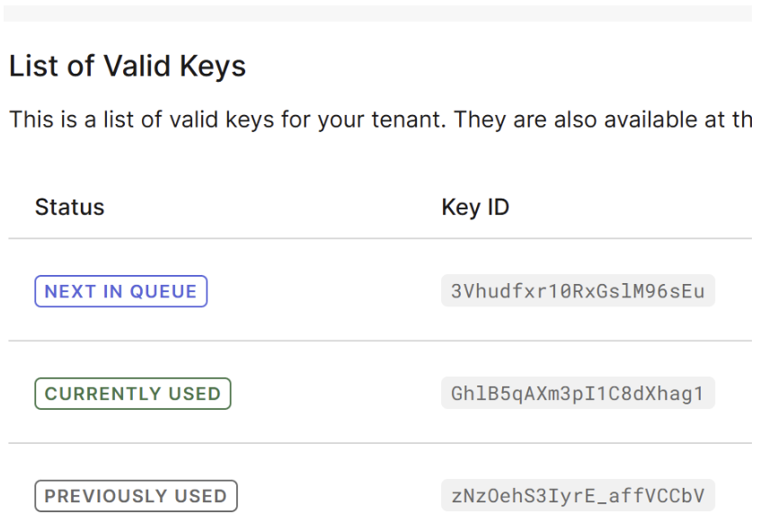Click the NEXT IN QUEUE status badge
The image size is (760, 532).
pos(120,291)
